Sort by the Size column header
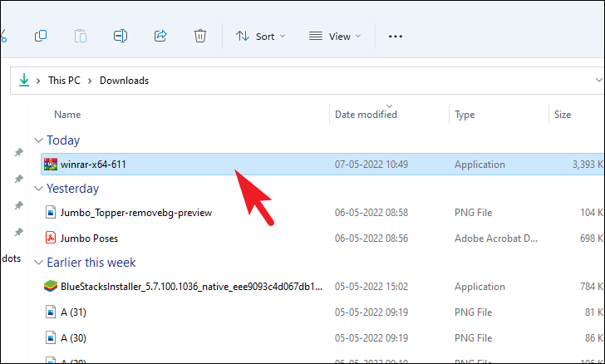605x364 pixels. pos(563,114)
